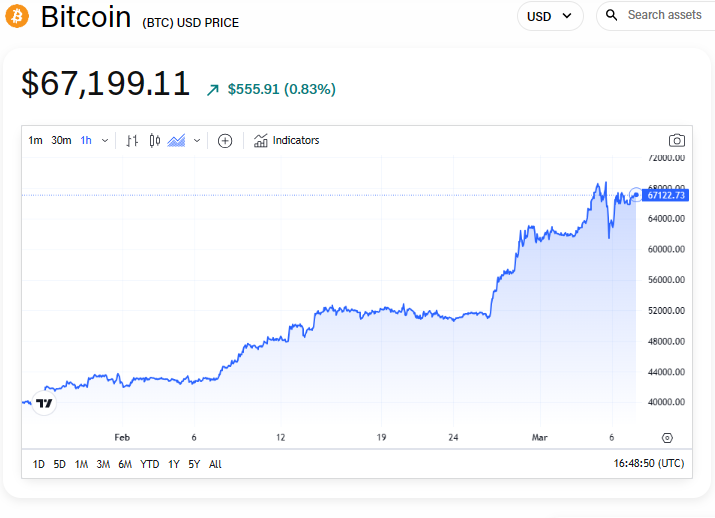Toggle the 1m interval
The height and width of the screenshot is (518, 715).
pos(35,141)
